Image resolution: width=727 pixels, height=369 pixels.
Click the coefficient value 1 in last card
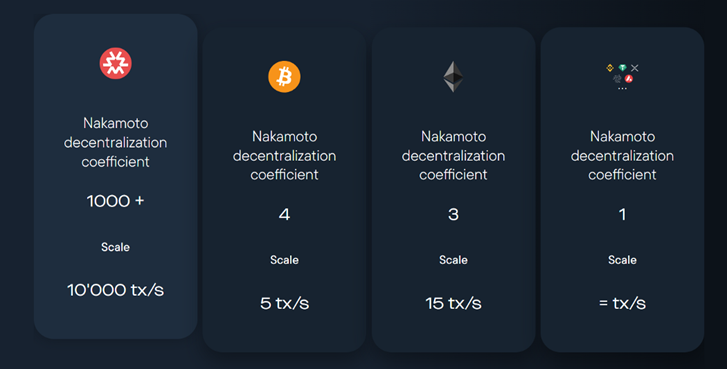coord(622,214)
